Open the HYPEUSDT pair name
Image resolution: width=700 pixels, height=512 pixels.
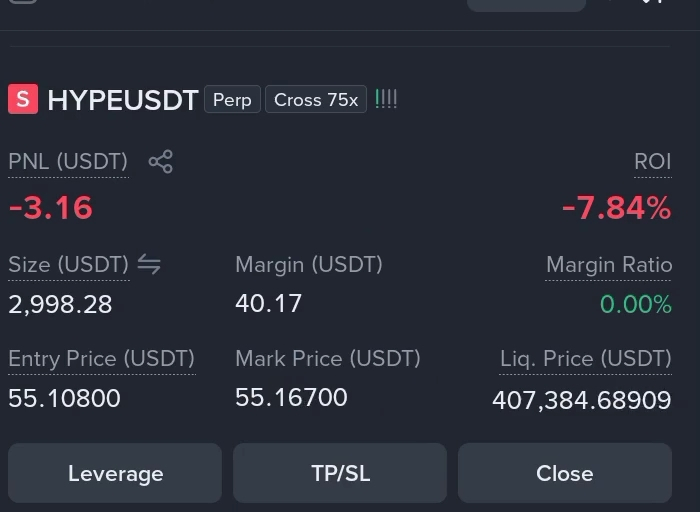123,100
